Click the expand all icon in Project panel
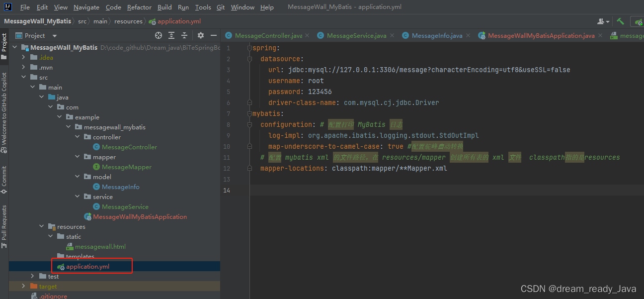This screenshot has width=644, height=299. pos(171,35)
